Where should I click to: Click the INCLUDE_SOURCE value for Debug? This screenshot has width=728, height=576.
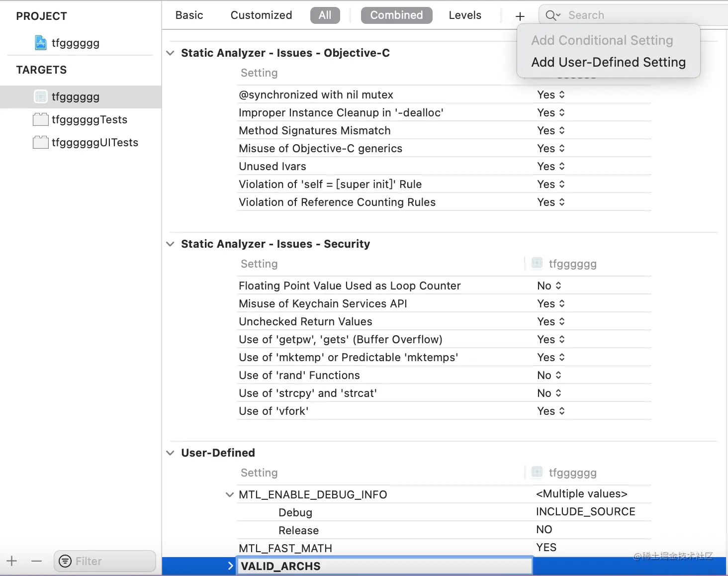(x=586, y=512)
